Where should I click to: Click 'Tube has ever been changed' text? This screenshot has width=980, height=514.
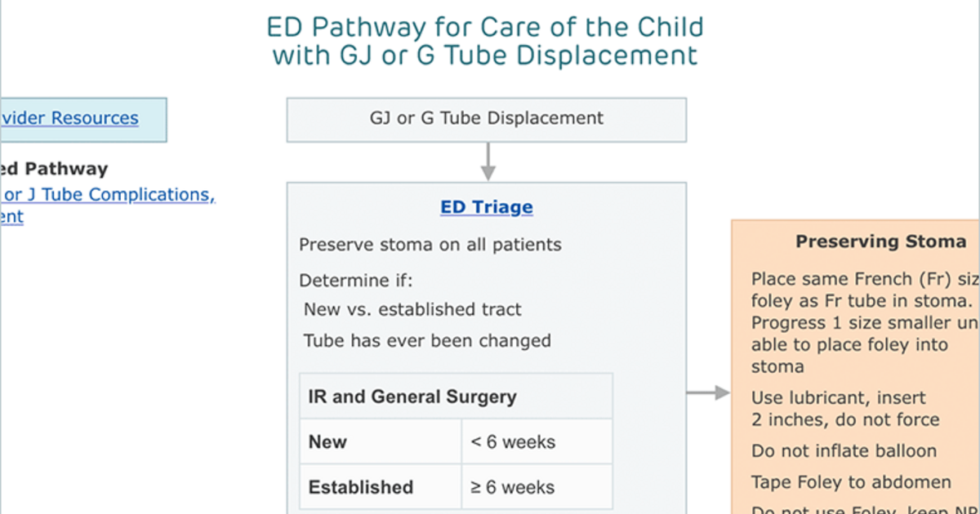tap(427, 340)
